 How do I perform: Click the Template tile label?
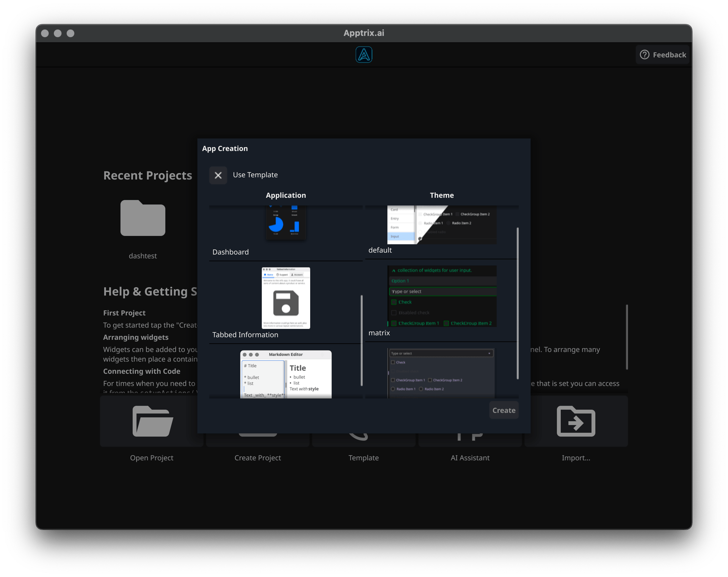363,458
